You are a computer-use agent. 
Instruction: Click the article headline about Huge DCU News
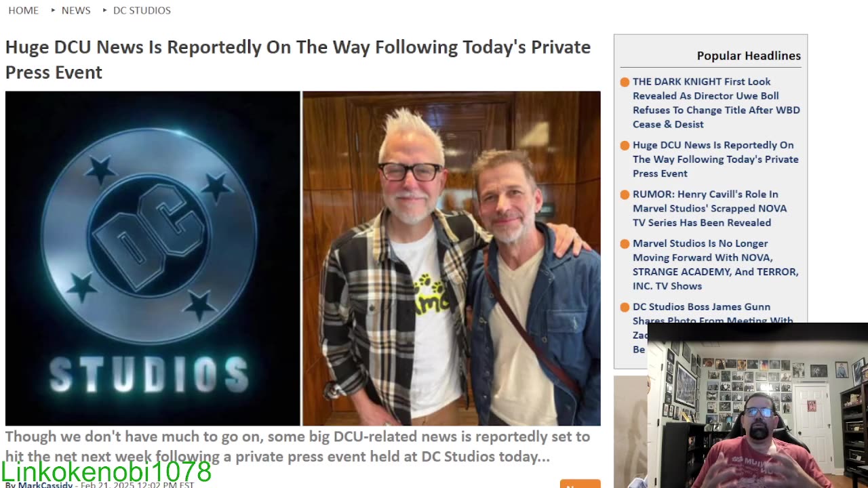(298, 60)
